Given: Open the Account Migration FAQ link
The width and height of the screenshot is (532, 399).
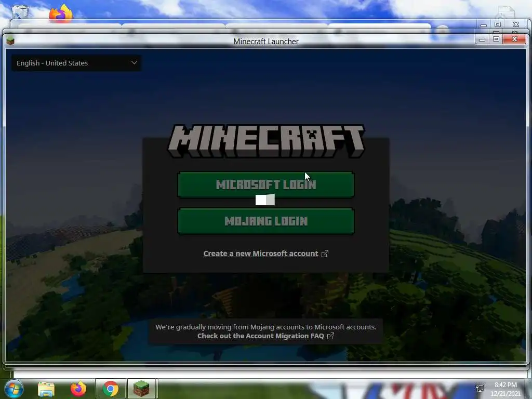Looking at the screenshot, I should 261,336.
